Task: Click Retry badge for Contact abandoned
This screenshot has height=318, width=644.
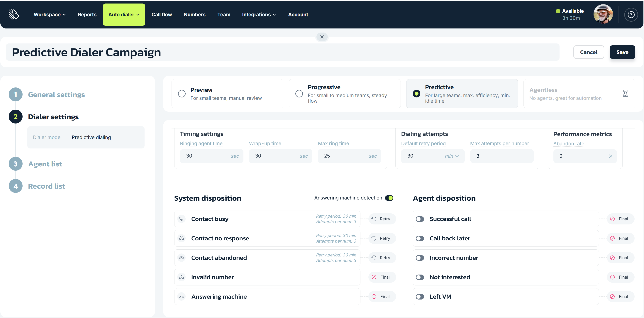Action: point(382,258)
